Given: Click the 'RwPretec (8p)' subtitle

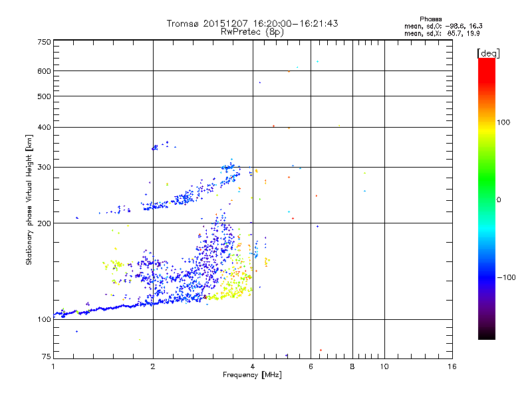Looking at the screenshot, I should click(252, 32).
